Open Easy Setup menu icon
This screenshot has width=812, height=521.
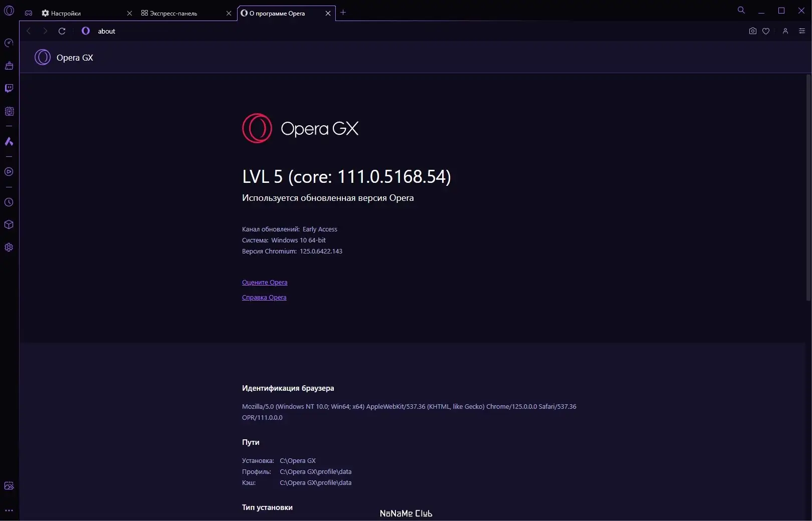(802, 31)
